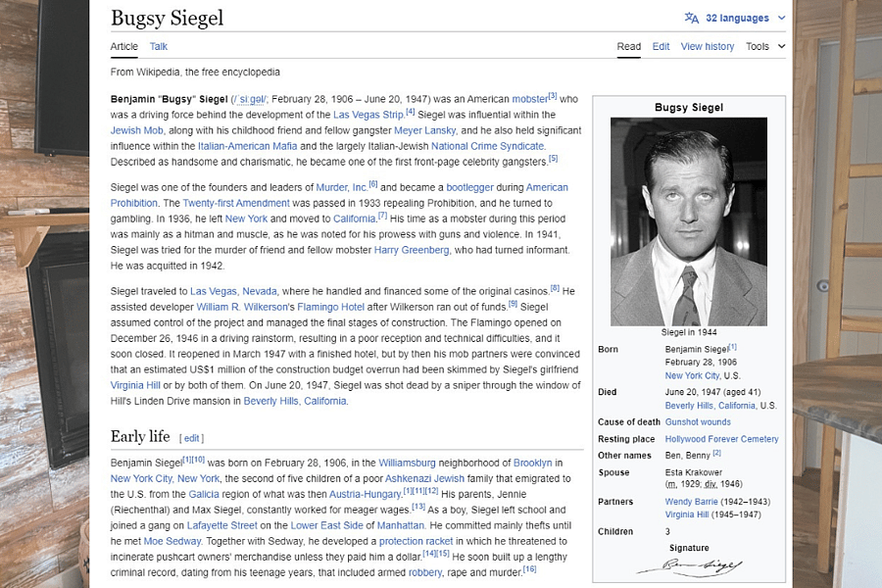This screenshot has width=882, height=588.
Task: Open the Austria-Hungary link
Action: [x=366, y=495]
